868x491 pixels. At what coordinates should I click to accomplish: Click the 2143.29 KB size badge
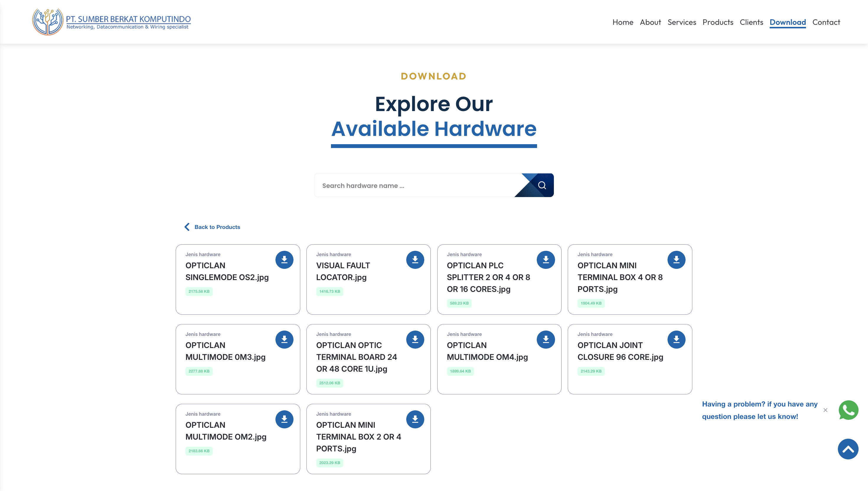point(591,371)
